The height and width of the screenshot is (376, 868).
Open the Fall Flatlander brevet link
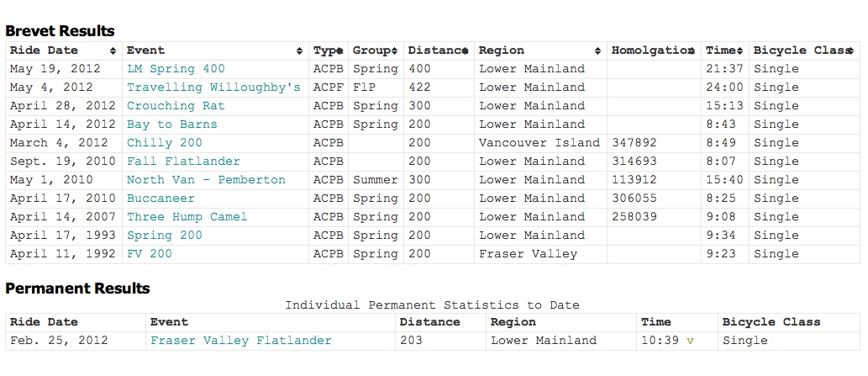[x=183, y=162]
